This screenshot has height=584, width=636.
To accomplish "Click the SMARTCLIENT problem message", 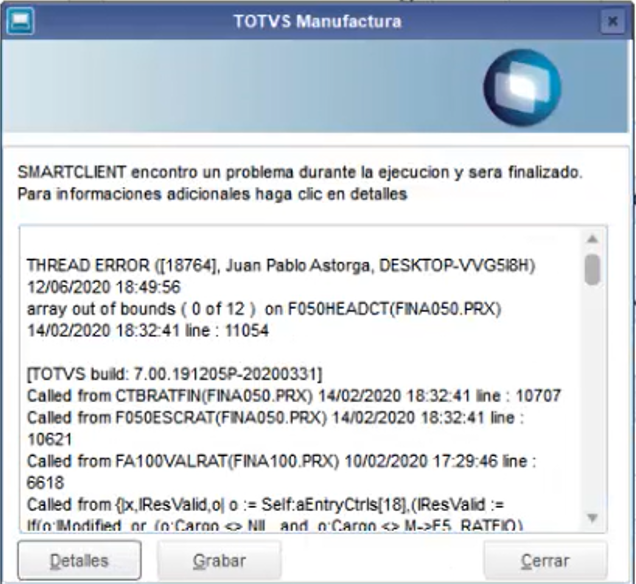I will [x=300, y=172].
